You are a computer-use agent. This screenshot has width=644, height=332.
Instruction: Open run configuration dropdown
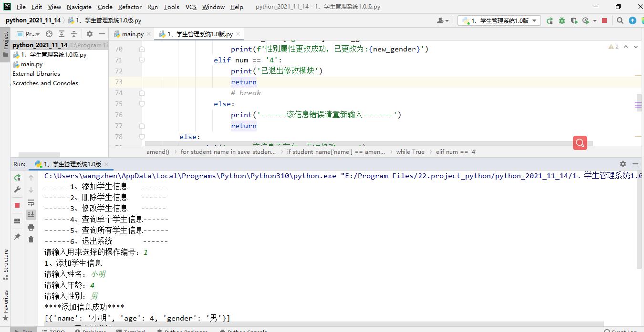(499, 20)
